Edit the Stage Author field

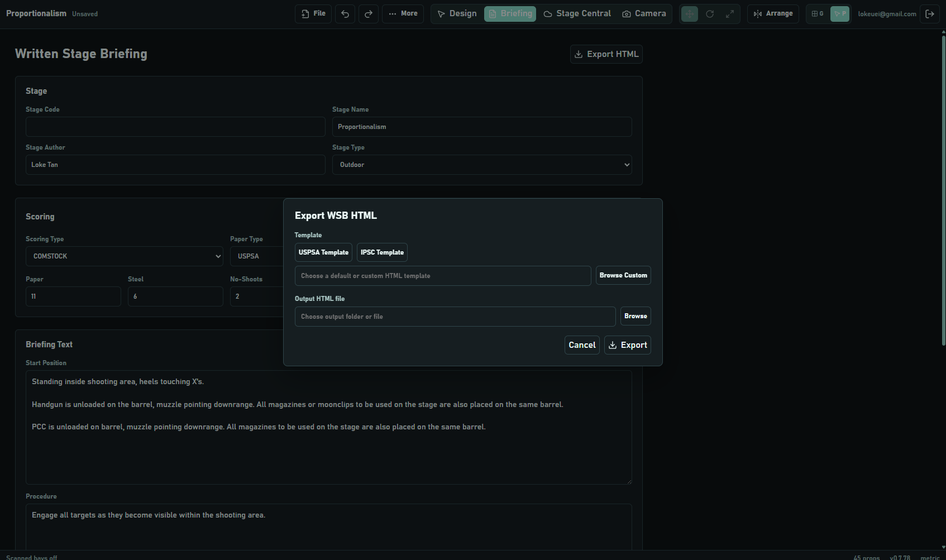[x=175, y=165]
